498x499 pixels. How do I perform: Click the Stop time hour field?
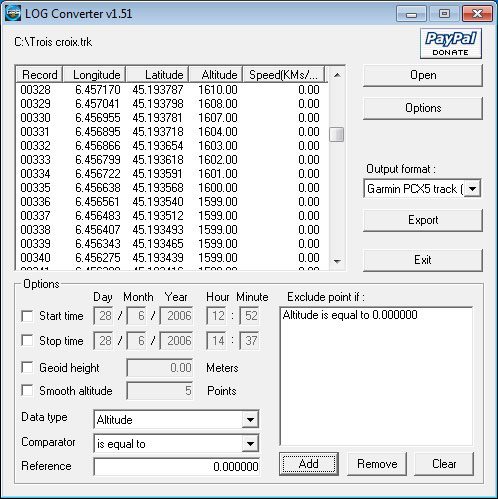(x=216, y=341)
